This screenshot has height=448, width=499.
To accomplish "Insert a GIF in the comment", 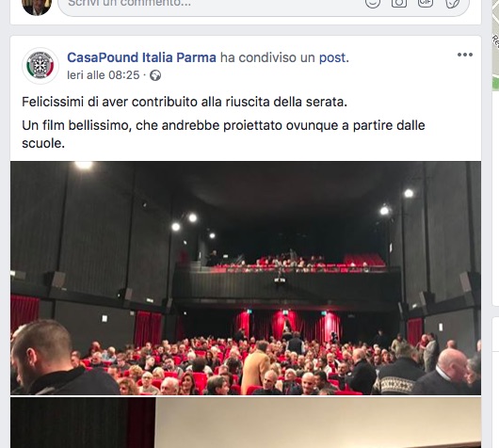I will (426, 3).
